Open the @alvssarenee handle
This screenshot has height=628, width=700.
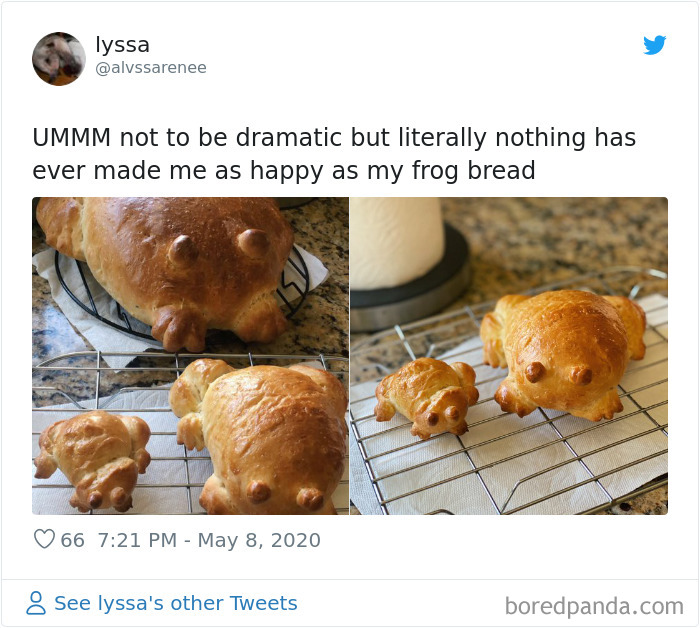tap(151, 68)
